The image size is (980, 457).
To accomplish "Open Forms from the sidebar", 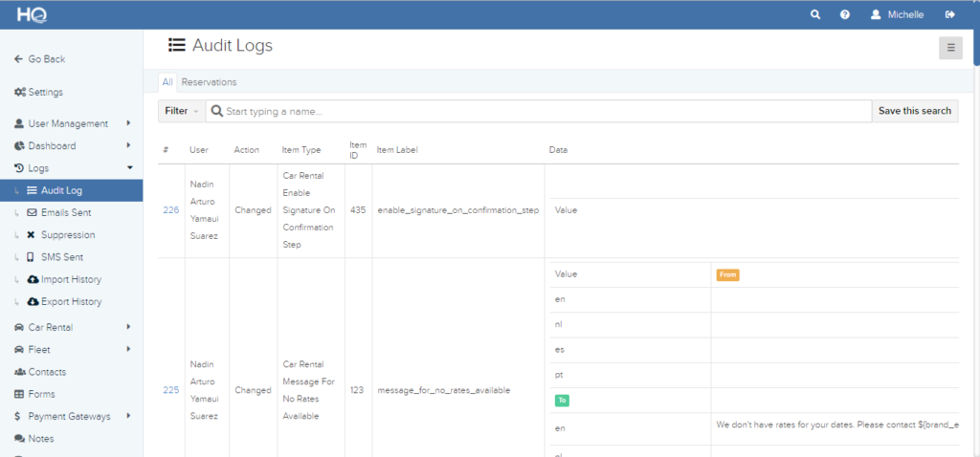I will 34,394.
